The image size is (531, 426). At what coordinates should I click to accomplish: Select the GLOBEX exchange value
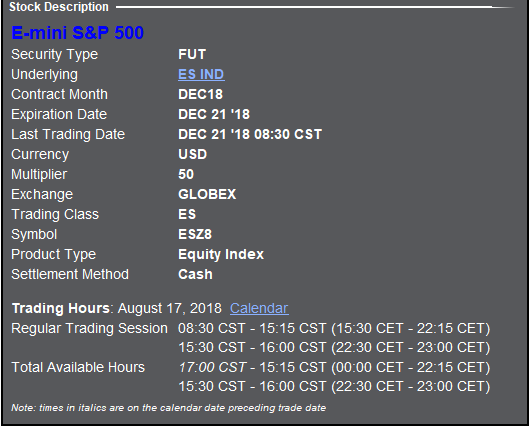click(x=207, y=194)
